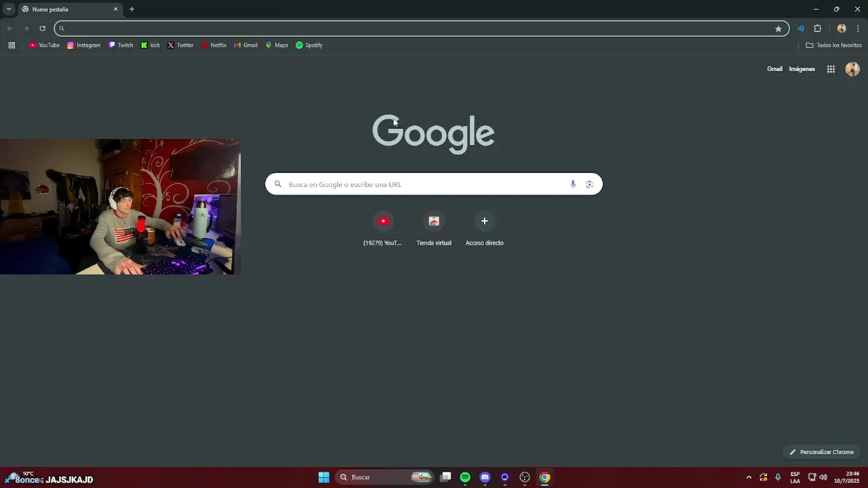Open the purple circle app on taskbar
The height and width of the screenshot is (488, 868).
505,477
